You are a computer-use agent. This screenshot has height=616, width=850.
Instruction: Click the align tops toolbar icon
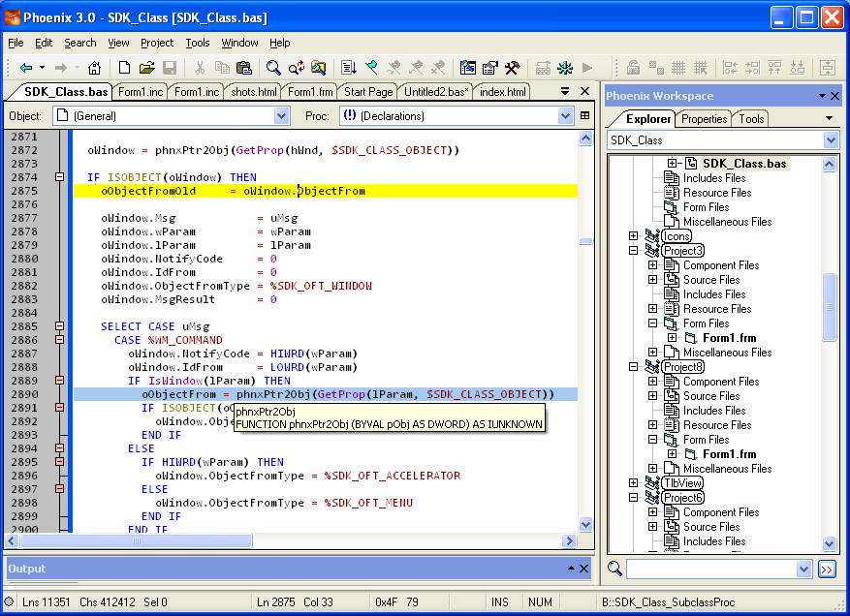tap(774, 68)
